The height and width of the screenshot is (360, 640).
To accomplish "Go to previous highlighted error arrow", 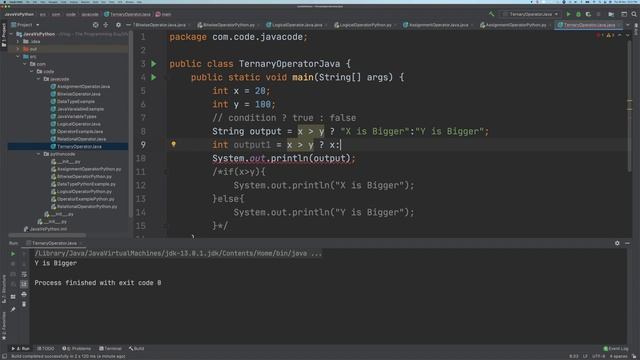I will click(620, 36).
